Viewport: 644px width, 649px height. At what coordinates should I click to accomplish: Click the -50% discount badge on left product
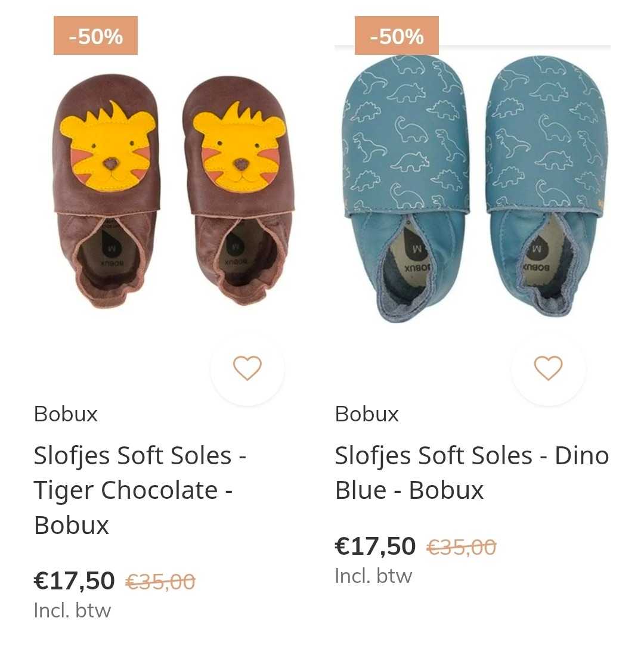[x=96, y=37]
